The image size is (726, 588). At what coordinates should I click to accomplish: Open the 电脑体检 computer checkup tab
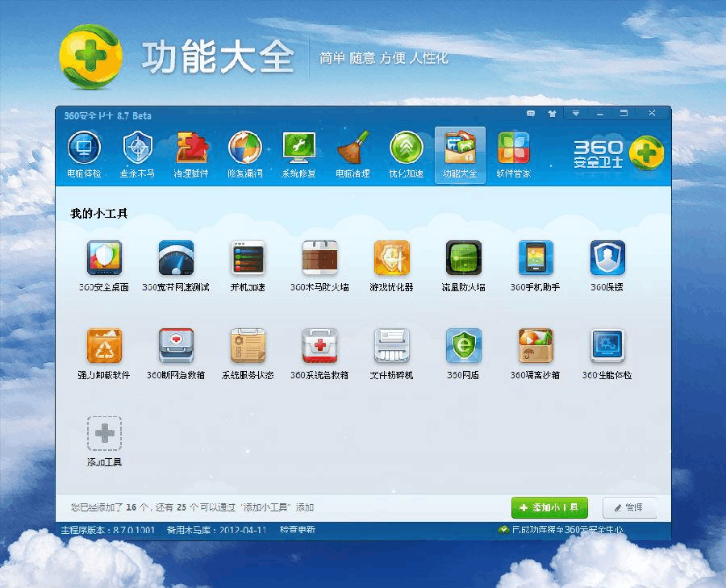pos(84,155)
